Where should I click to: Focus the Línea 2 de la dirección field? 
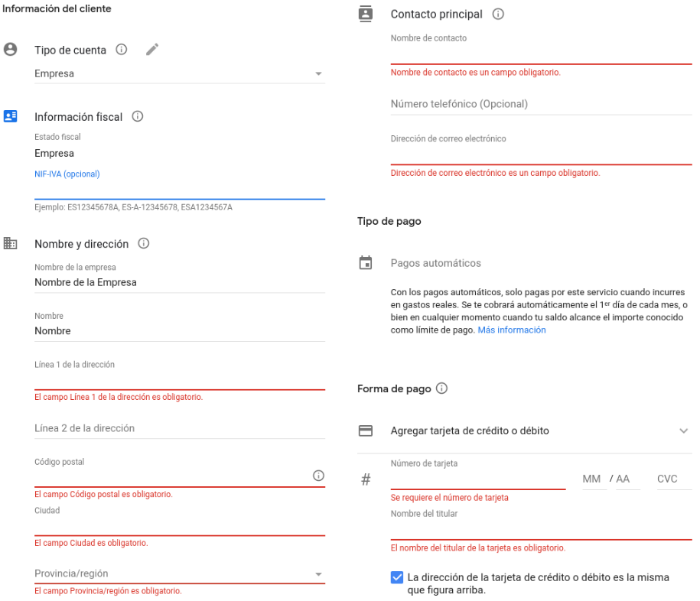[180, 428]
